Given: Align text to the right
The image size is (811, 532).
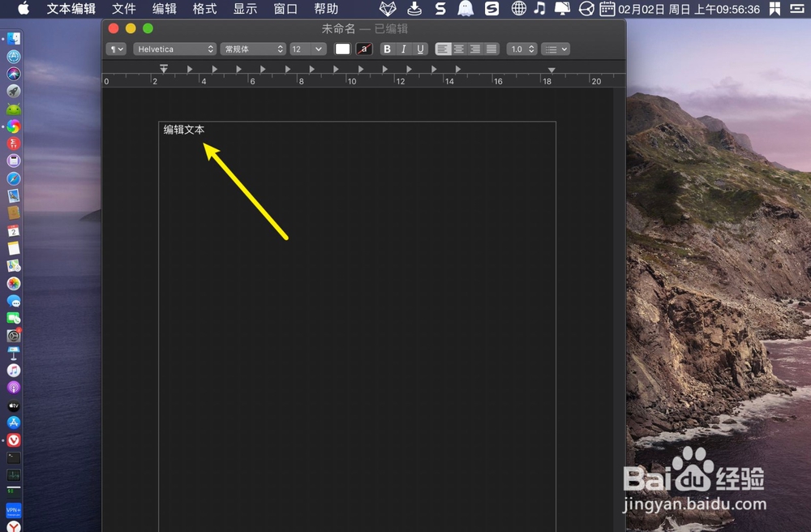Looking at the screenshot, I should pos(474,49).
